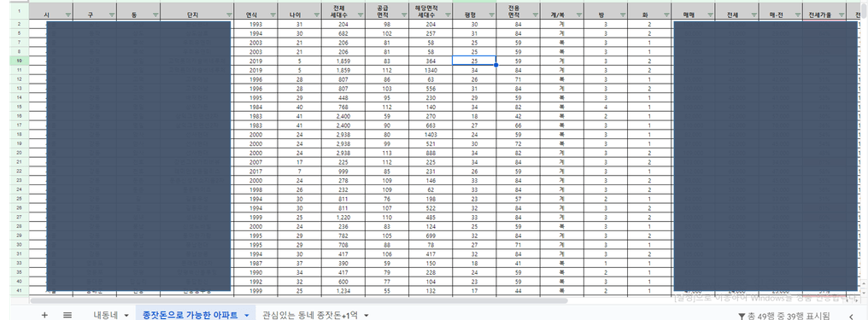Click the 699 households cell
The height and width of the screenshot is (320, 868).
click(430, 236)
